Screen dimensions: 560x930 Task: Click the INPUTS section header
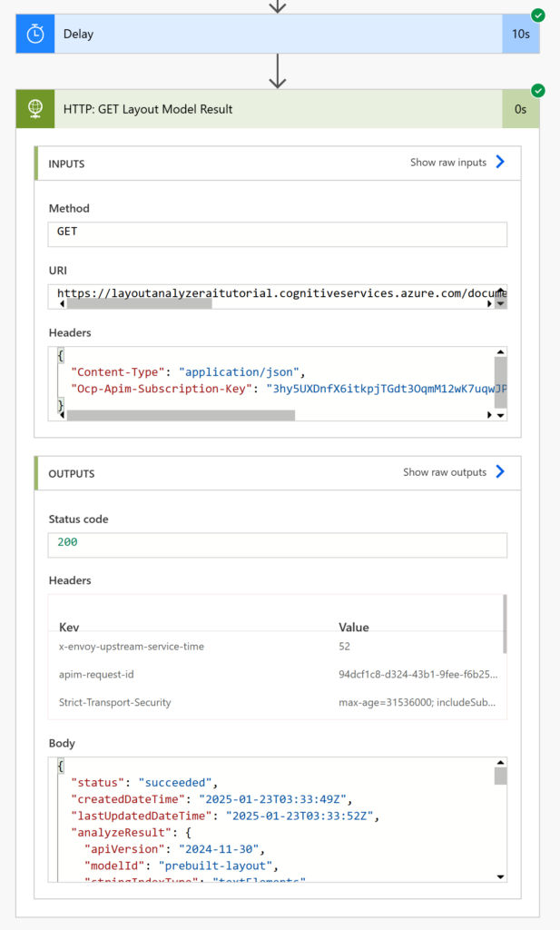point(278,163)
